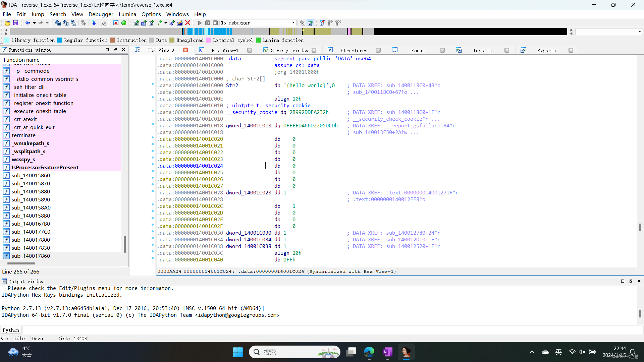Switch to the Hex View-1 tab

click(x=225, y=50)
